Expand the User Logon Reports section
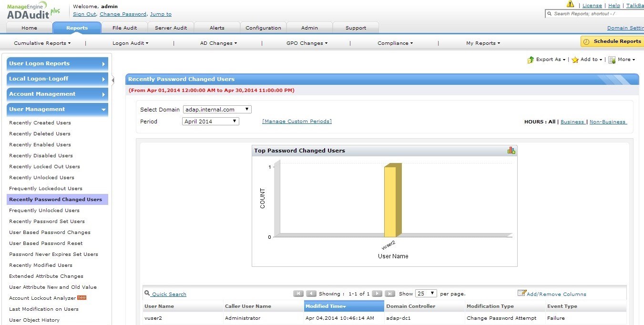 [57, 64]
